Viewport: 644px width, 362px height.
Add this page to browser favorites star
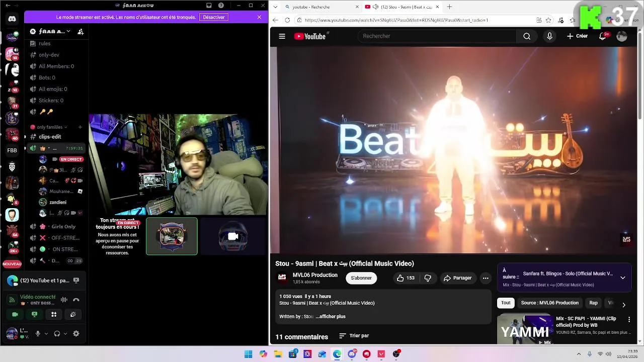click(548, 20)
